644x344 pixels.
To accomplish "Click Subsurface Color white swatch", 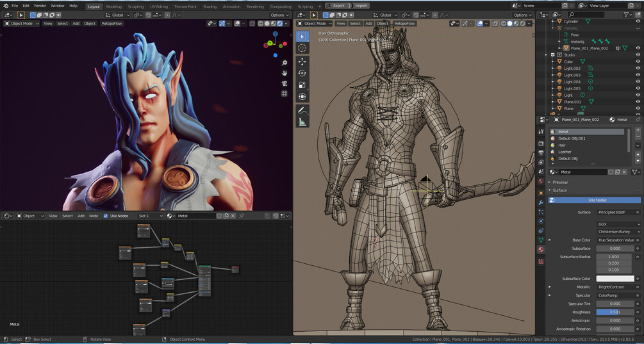I will pos(615,278).
